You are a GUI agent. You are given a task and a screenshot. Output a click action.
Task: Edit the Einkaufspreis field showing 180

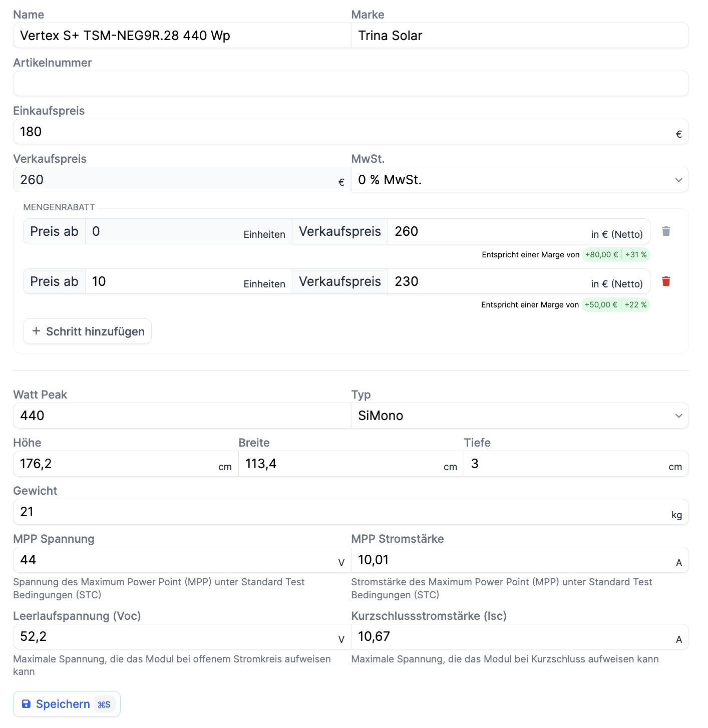point(345,132)
